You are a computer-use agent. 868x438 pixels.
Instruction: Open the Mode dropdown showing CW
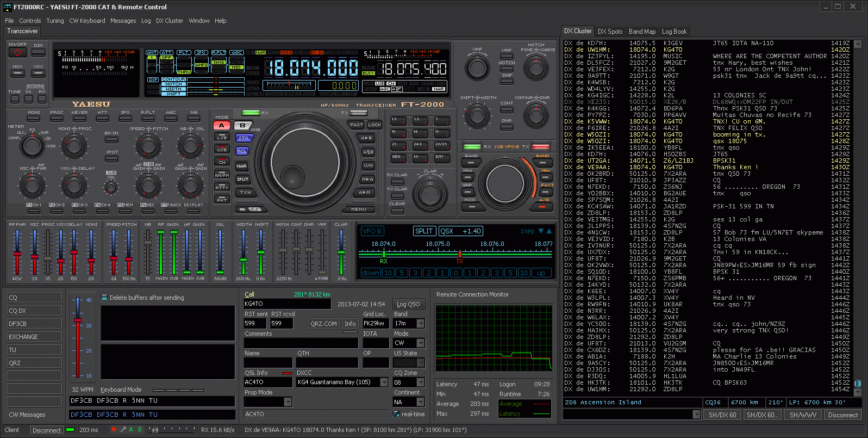(x=420, y=343)
